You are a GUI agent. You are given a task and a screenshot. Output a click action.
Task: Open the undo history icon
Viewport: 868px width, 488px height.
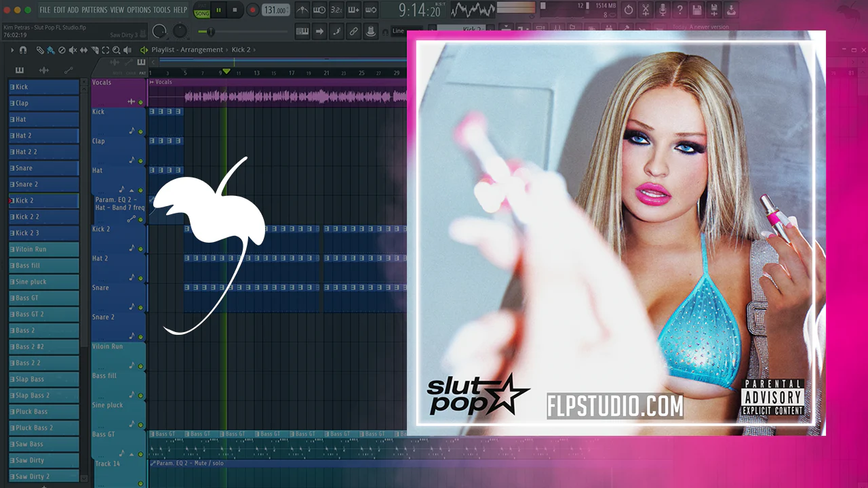[x=629, y=10]
